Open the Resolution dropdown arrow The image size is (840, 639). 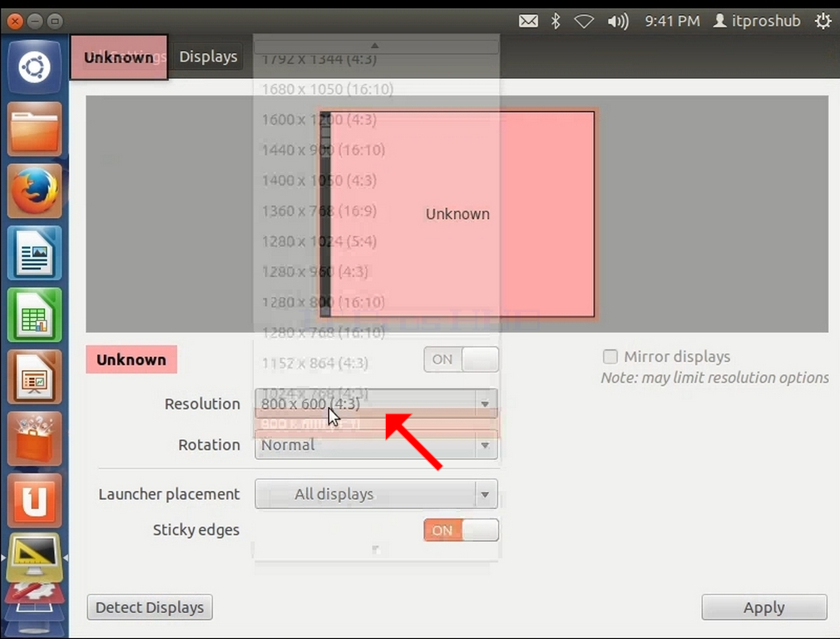tap(485, 404)
